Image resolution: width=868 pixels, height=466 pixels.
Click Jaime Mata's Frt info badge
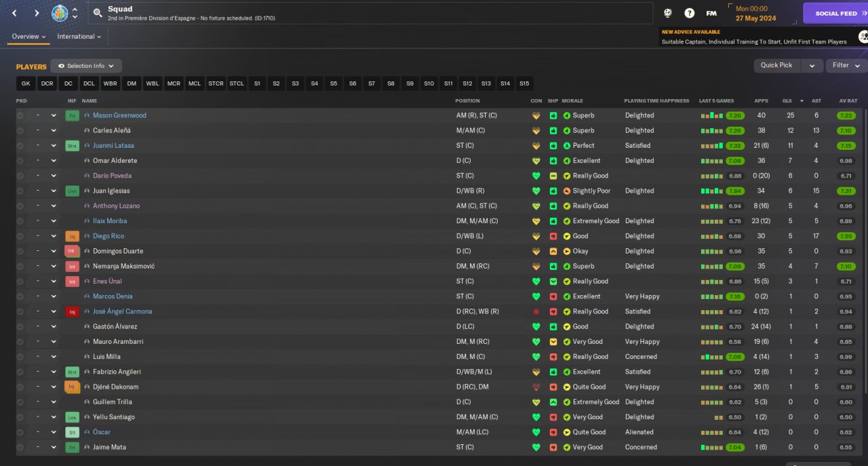pyautogui.click(x=72, y=447)
